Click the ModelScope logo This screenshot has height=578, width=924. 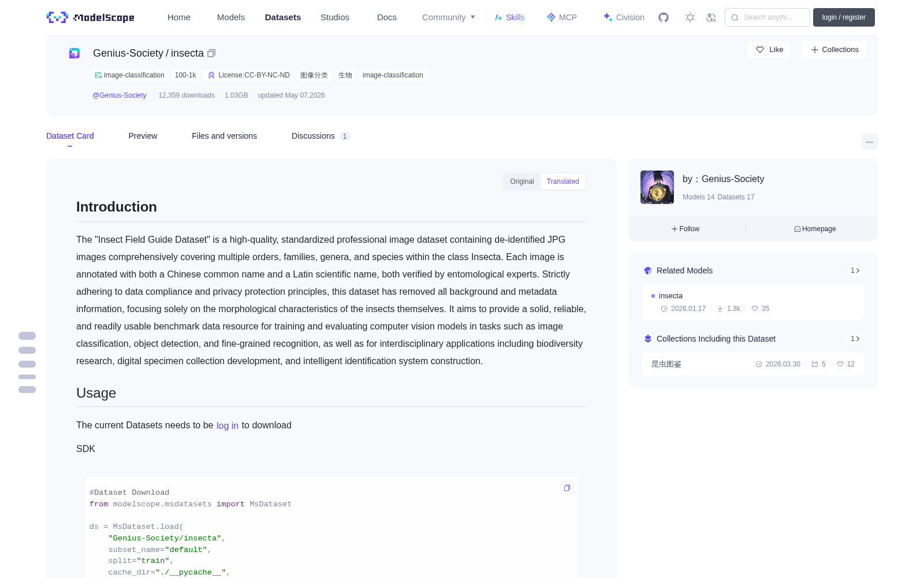click(90, 17)
